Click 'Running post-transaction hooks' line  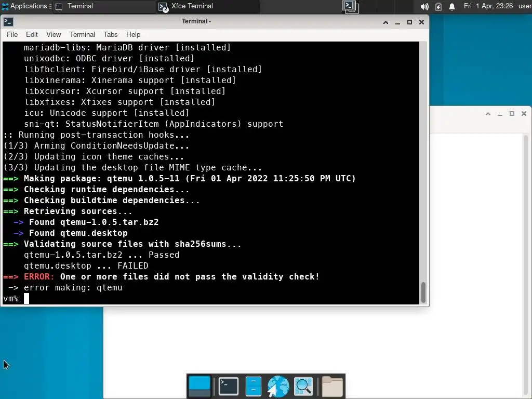tap(96, 135)
